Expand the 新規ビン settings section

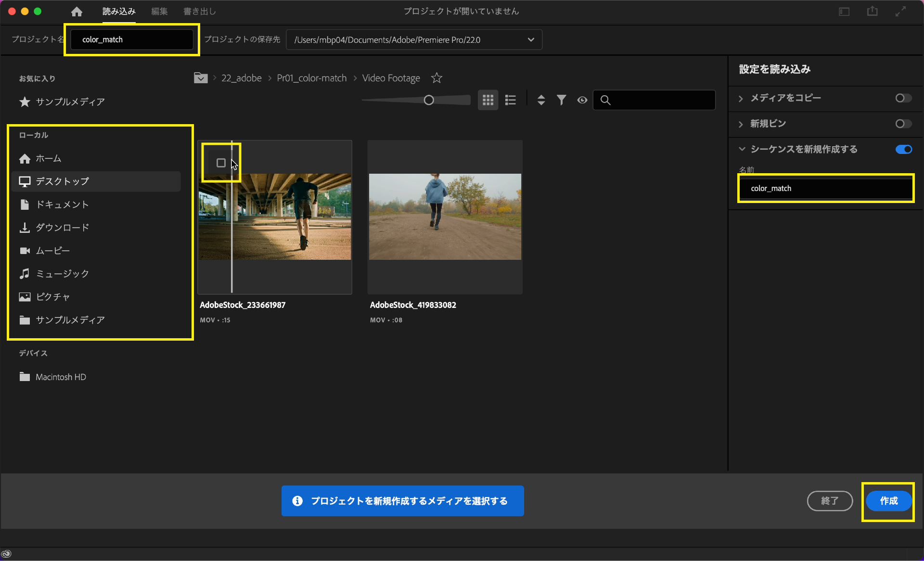[x=741, y=124]
